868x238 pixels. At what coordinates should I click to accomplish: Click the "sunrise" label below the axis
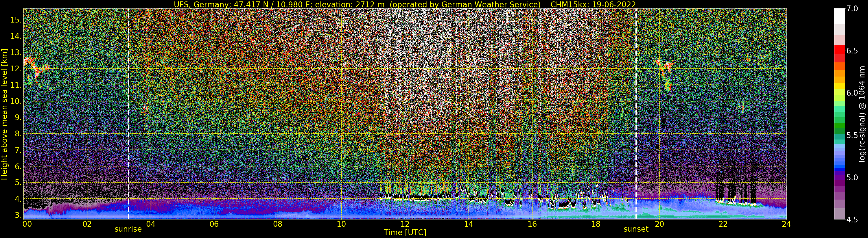pos(128,229)
